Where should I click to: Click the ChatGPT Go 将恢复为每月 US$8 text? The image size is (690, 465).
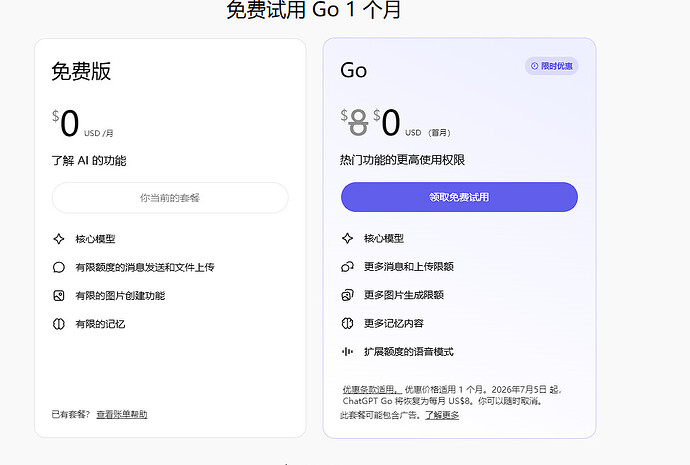(x=407, y=401)
